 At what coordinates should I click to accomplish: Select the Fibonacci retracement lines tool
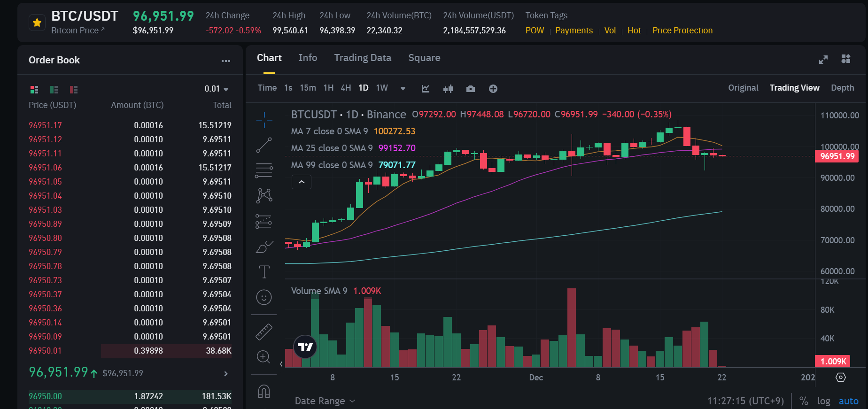(264, 170)
